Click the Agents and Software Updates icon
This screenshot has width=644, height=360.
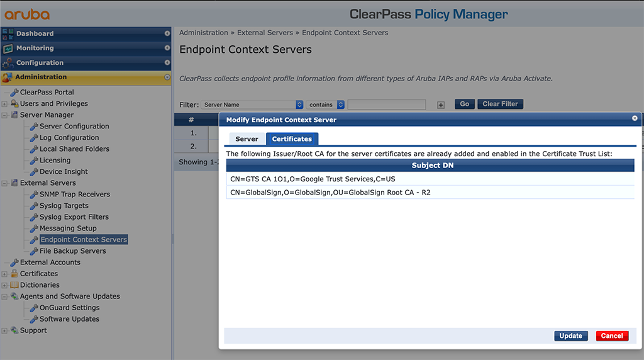pyautogui.click(x=14, y=296)
